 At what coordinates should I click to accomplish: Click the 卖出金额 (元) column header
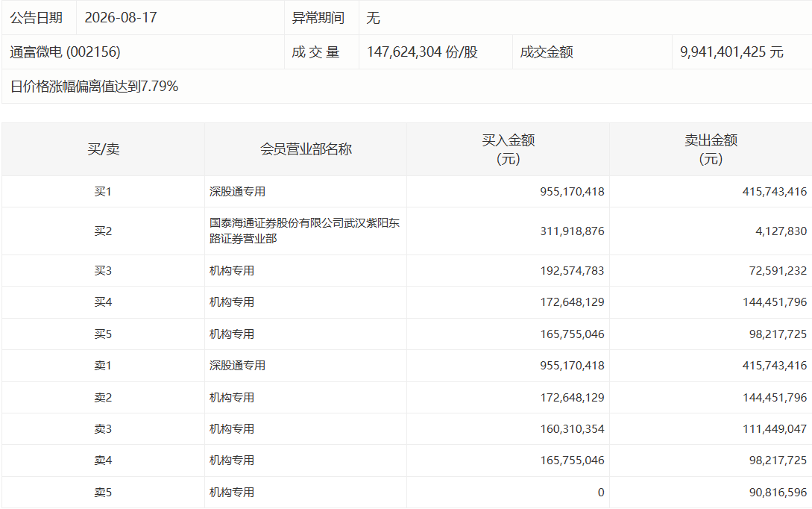(x=711, y=149)
